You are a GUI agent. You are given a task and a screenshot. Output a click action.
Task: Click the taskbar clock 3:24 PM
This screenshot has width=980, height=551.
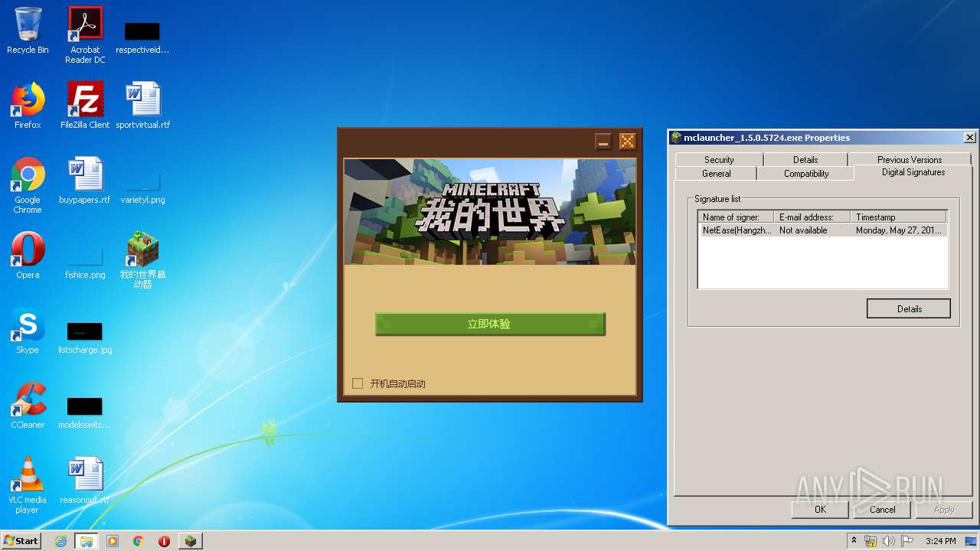(x=940, y=541)
